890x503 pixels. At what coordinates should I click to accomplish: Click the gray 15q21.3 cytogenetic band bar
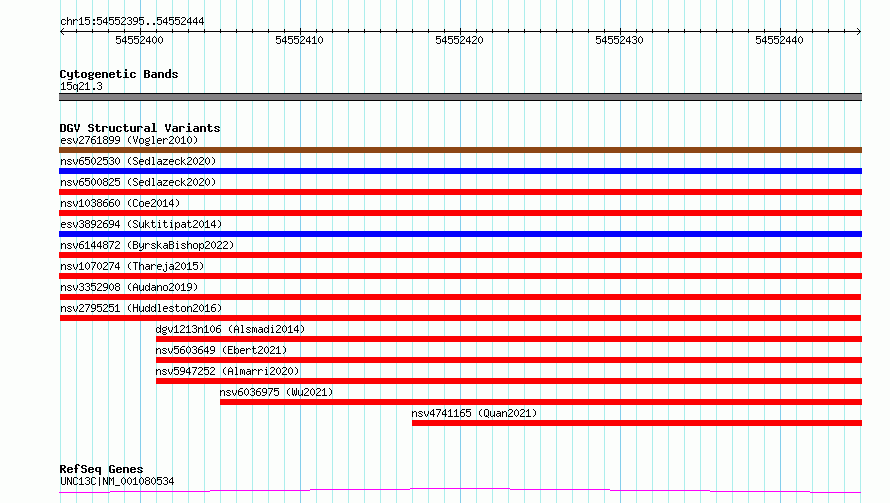point(460,97)
